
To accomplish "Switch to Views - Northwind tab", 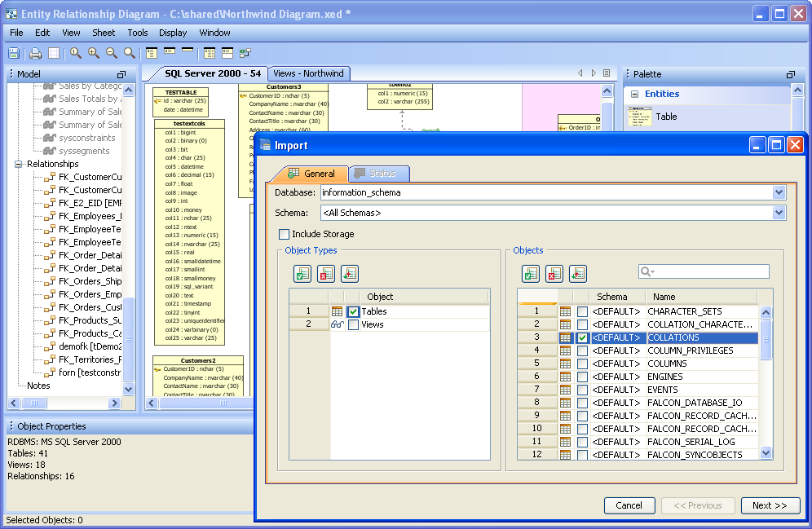I will click(x=309, y=73).
